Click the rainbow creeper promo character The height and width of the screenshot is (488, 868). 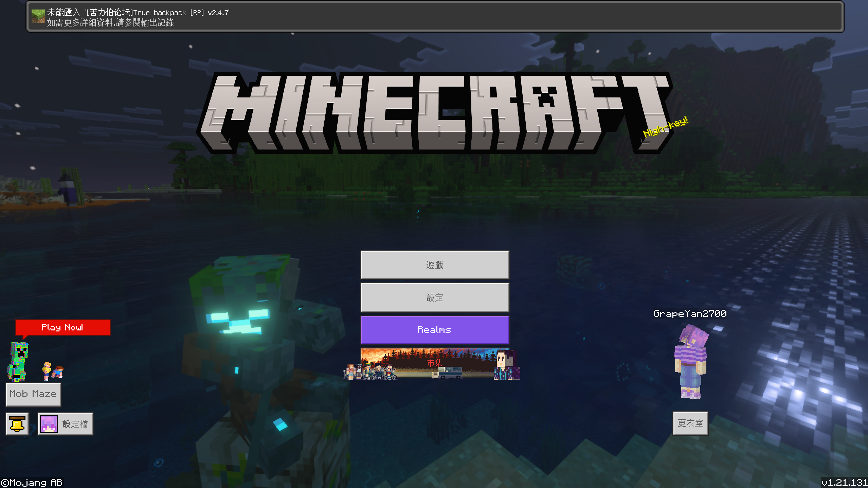point(18,361)
